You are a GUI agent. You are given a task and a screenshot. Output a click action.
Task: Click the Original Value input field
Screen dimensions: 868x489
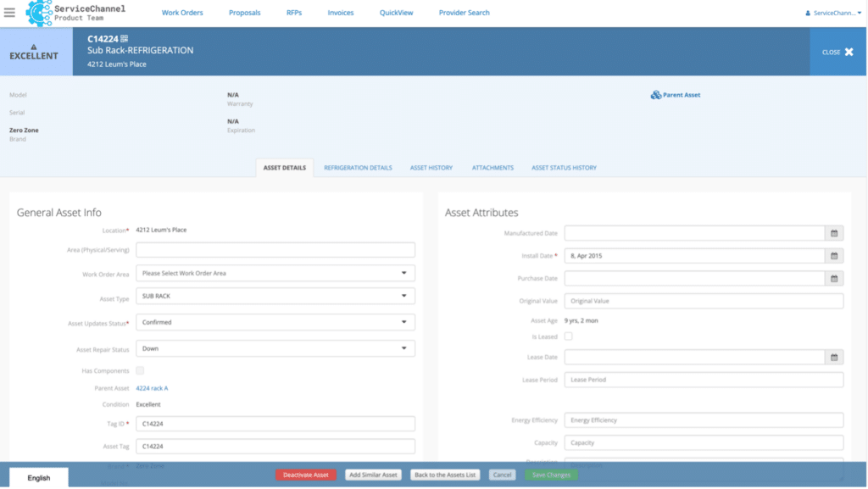[x=704, y=301]
